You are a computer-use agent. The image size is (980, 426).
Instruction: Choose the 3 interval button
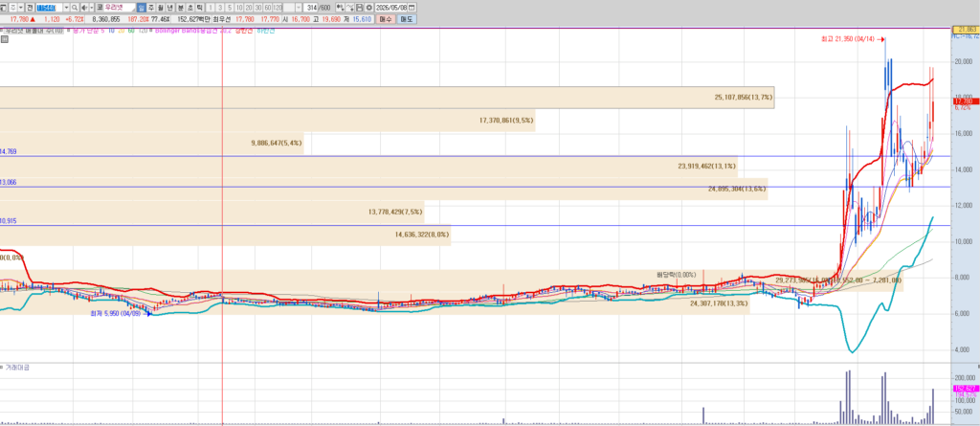pyautogui.click(x=220, y=8)
